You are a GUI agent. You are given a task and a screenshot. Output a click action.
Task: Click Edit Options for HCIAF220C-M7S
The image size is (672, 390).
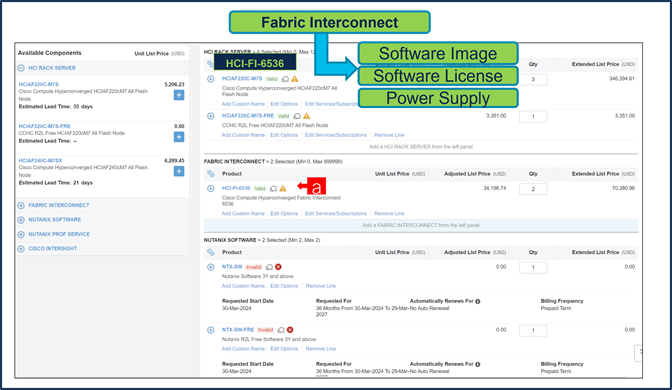click(x=284, y=104)
